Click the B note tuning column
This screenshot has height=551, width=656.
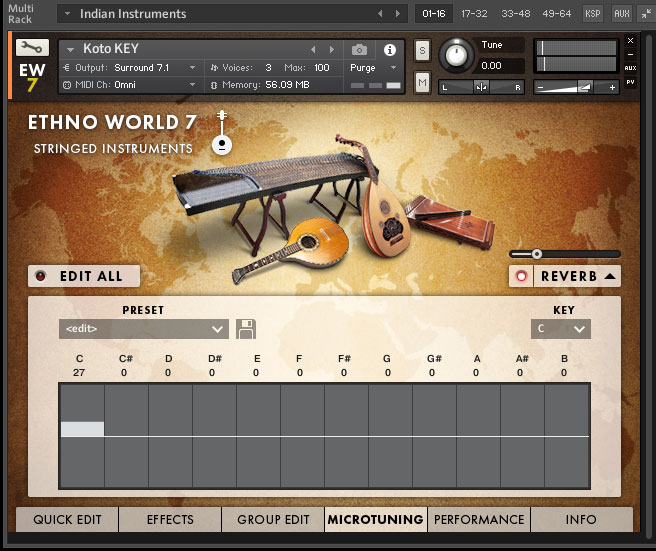(567, 436)
